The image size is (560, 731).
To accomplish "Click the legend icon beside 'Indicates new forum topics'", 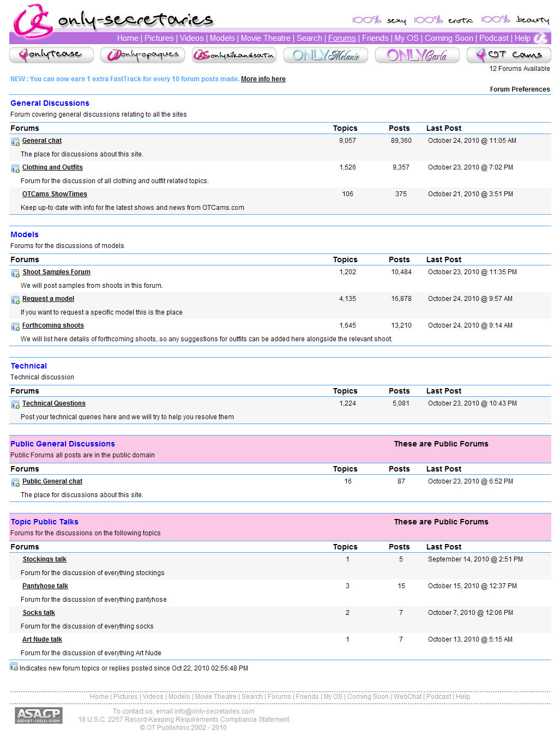I will click(14, 667).
